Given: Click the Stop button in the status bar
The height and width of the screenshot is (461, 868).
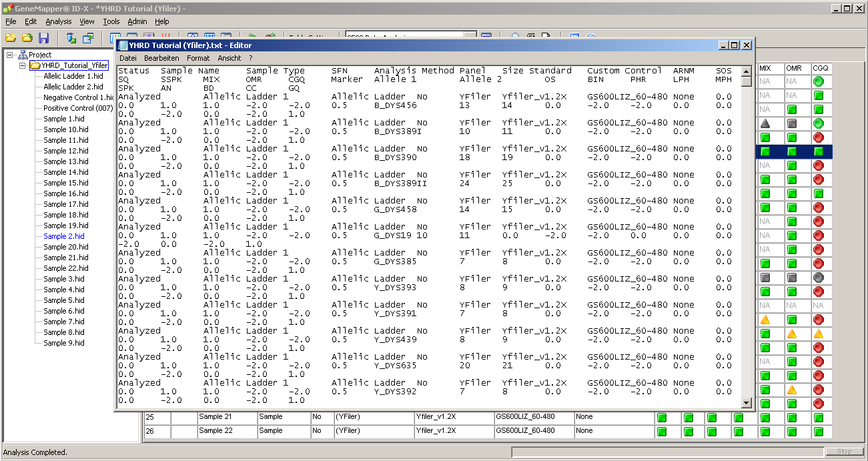Looking at the screenshot, I should [x=845, y=452].
